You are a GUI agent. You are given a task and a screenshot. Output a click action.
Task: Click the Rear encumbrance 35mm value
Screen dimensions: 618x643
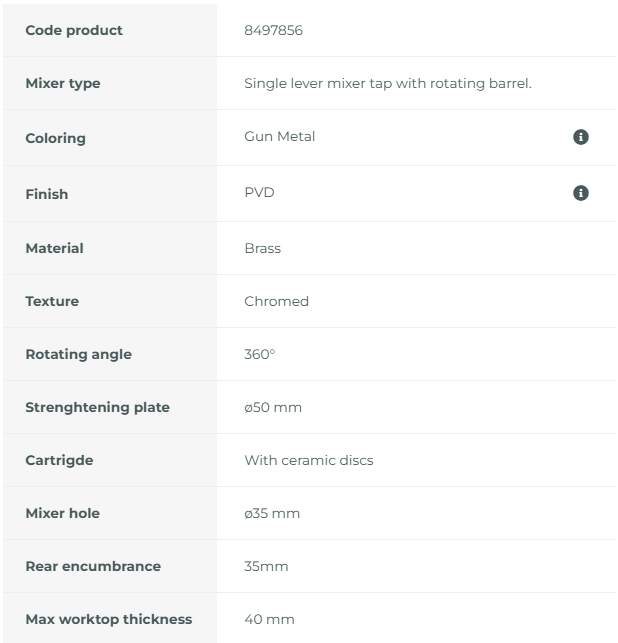coord(266,566)
